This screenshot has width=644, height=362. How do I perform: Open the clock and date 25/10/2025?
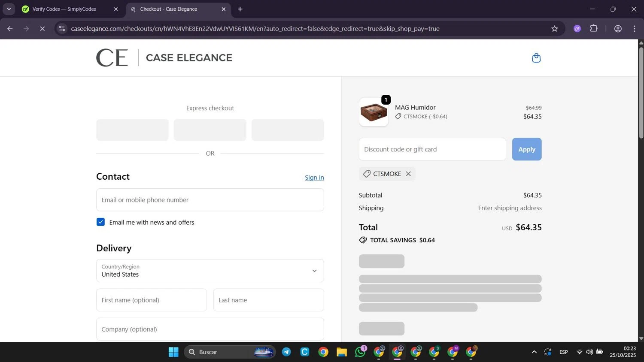click(x=623, y=352)
